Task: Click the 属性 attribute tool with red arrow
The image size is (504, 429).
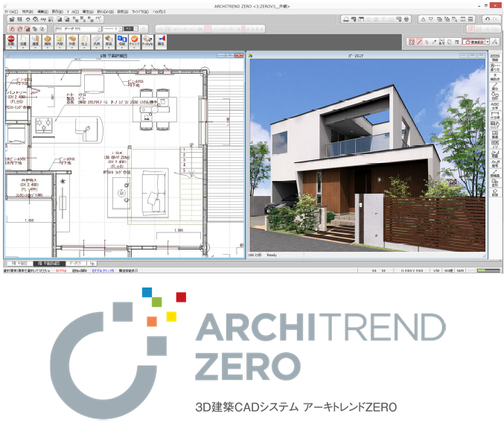Action: coord(161,41)
